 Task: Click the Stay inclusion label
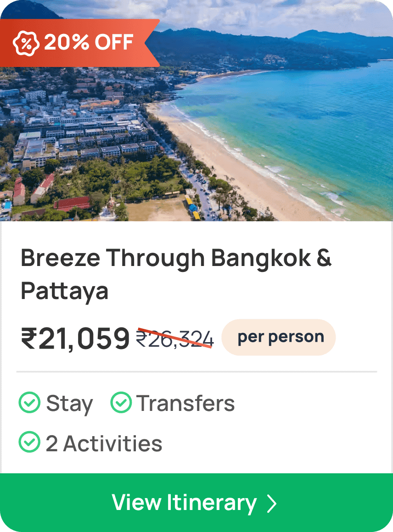tap(69, 404)
